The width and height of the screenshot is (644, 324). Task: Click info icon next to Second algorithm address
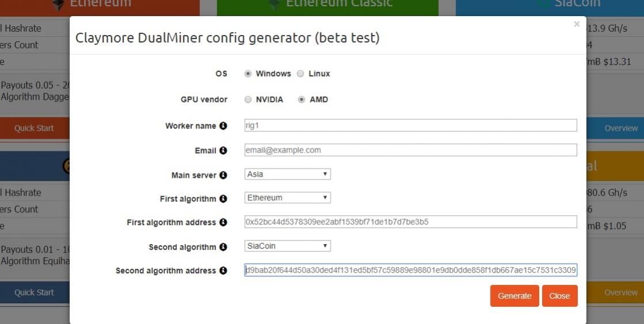pos(223,270)
